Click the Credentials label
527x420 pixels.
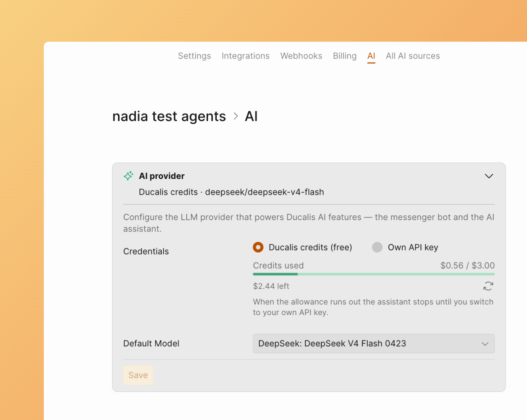[146, 251]
